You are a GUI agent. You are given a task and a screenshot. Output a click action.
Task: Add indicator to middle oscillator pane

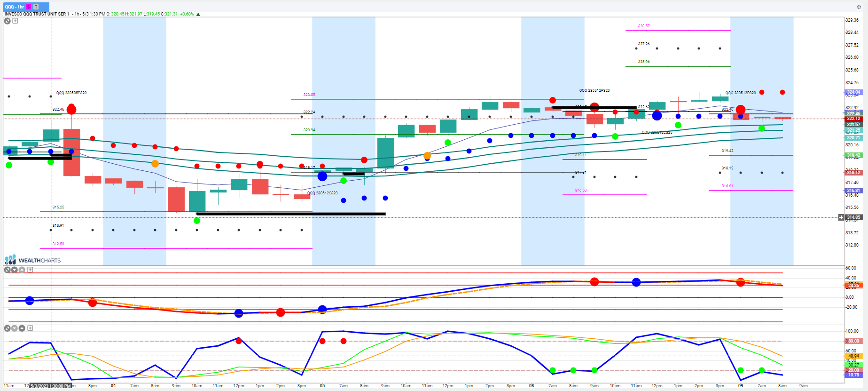(30, 270)
